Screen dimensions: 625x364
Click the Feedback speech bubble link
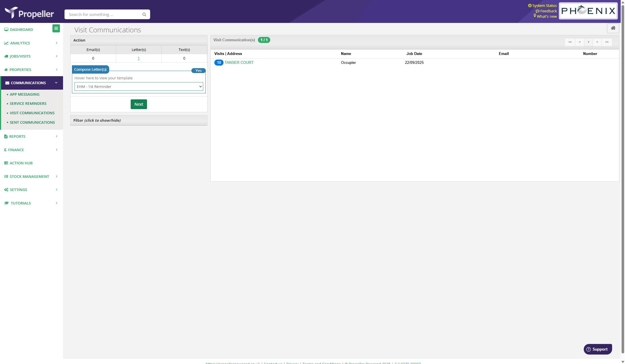[x=546, y=11]
